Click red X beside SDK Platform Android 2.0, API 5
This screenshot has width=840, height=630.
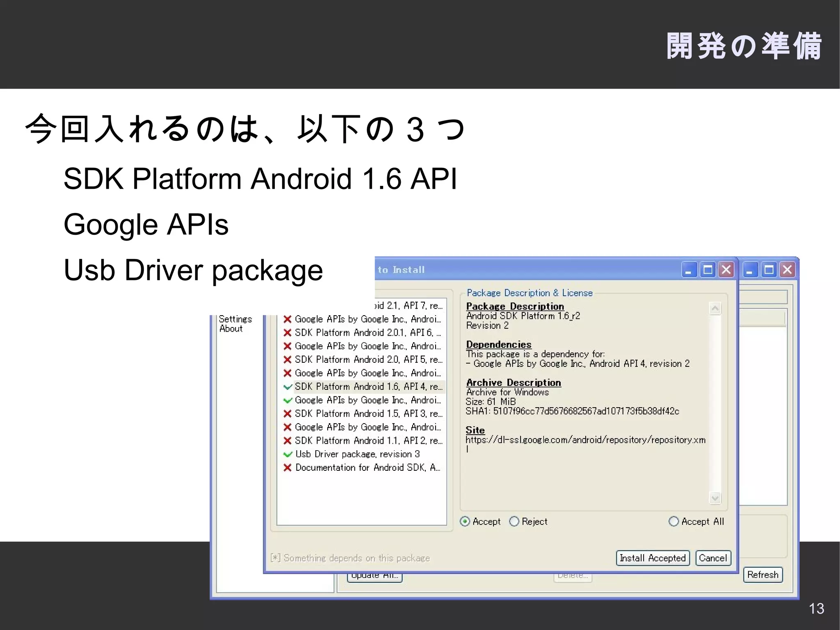pyautogui.click(x=288, y=360)
